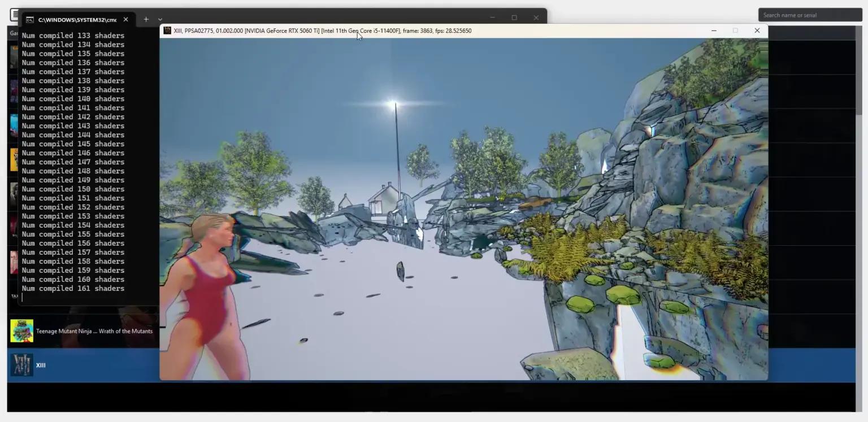Screen dimensions: 868x422
Task: Click the line 'Num compiled 155 shaders'
Action: [x=73, y=234]
